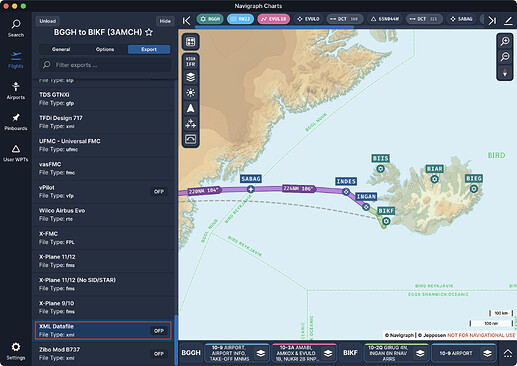The height and width of the screenshot is (366, 517).
Task: Switch to the General tab
Action: [61, 49]
